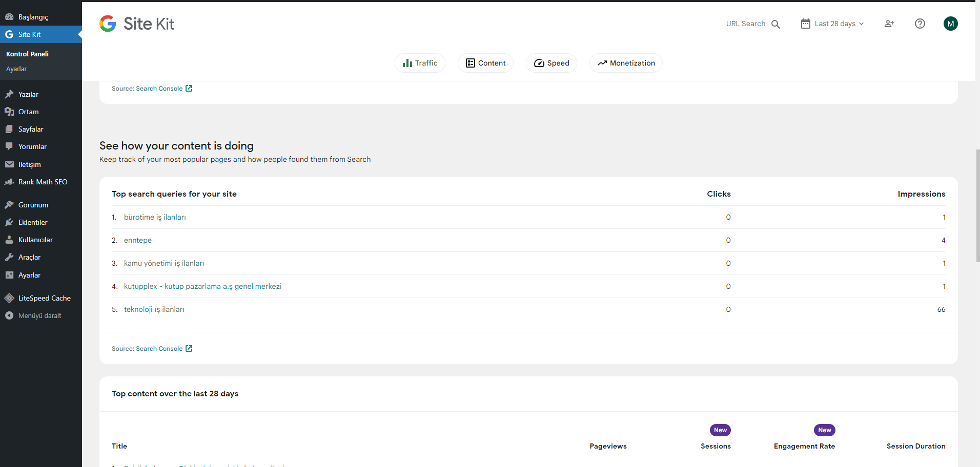980x467 pixels.
Task: Click the impressions value 66
Action: click(x=942, y=309)
